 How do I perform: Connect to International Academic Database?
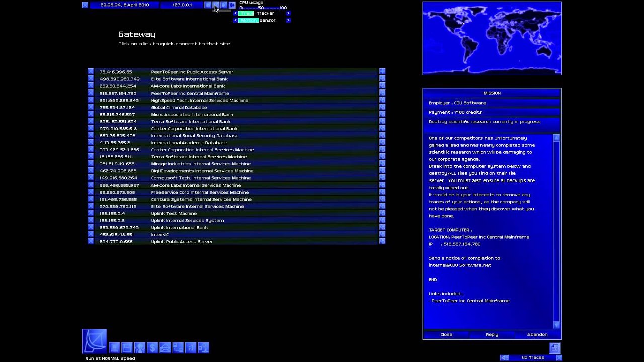(235, 143)
